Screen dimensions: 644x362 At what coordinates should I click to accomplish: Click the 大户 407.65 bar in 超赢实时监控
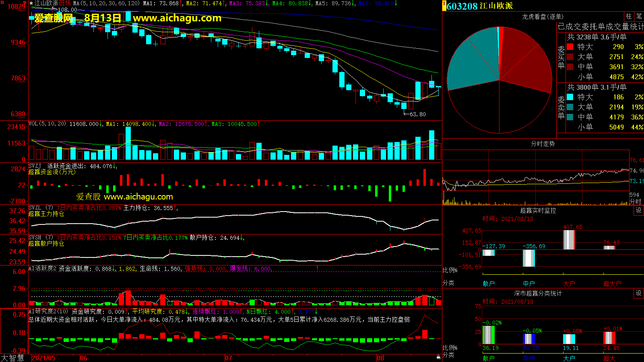pyautogui.click(x=569, y=240)
